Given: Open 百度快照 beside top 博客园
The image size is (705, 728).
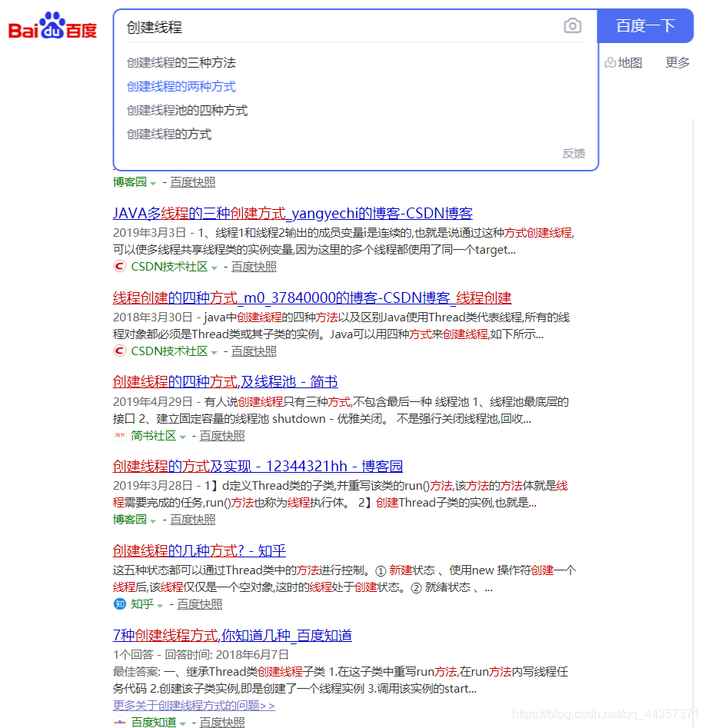Looking at the screenshot, I should (x=193, y=182).
